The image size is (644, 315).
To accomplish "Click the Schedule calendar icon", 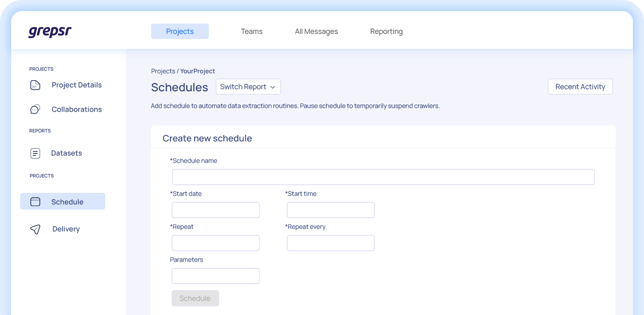I will [x=35, y=201].
